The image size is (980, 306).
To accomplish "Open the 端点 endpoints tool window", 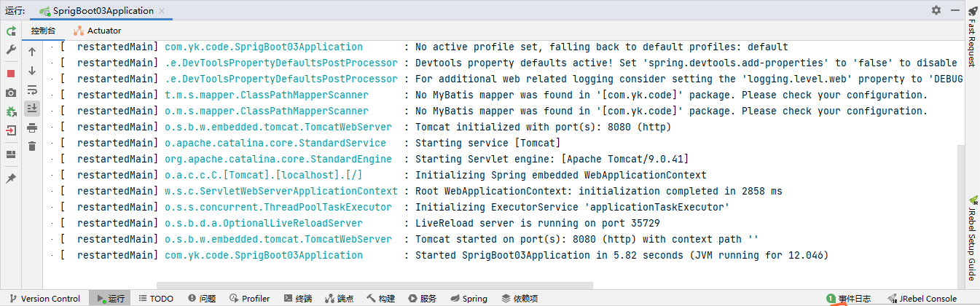I will click(x=339, y=299).
